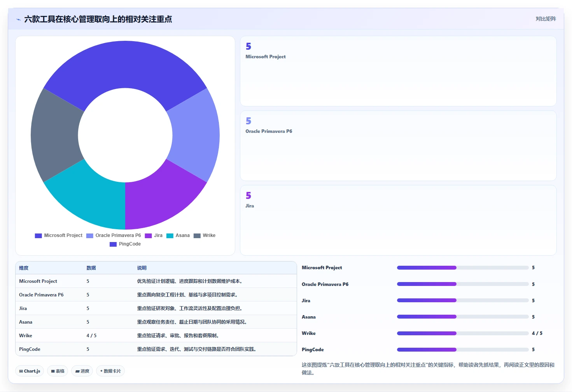Image resolution: width=572 pixels, height=392 pixels.
Task: Click the Oracle Primavera P6 progress bar
Action: [x=463, y=284]
